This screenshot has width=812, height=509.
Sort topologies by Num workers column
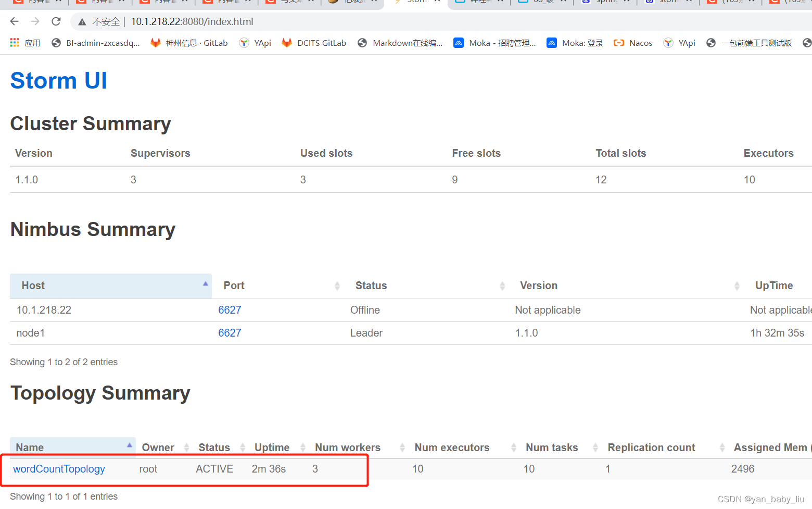359,448
